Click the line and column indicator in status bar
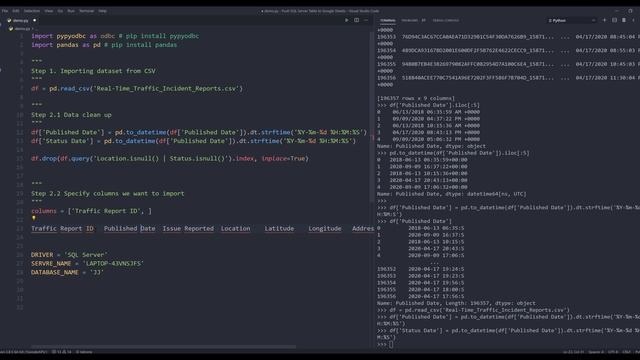 pyautogui.click(x=573, y=352)
